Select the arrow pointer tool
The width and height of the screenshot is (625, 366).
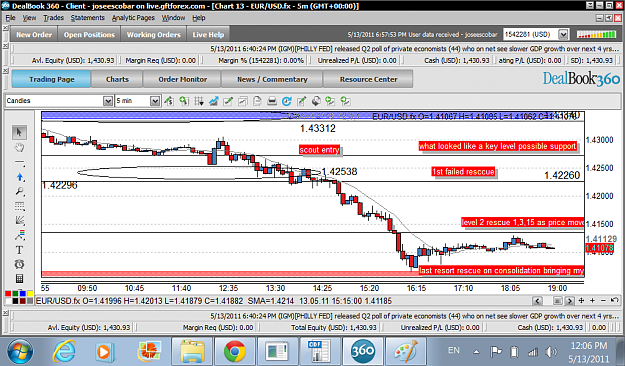19,132
